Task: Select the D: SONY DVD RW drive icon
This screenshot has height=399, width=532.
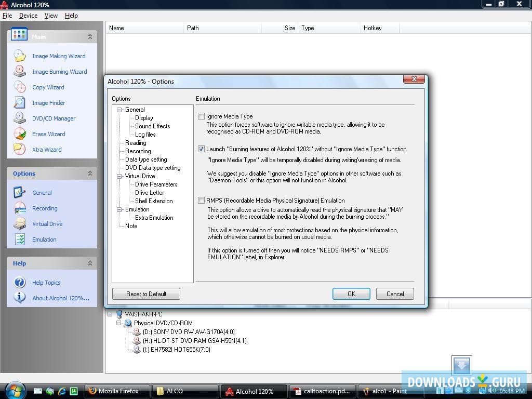Action: click(x=137, y=332)
